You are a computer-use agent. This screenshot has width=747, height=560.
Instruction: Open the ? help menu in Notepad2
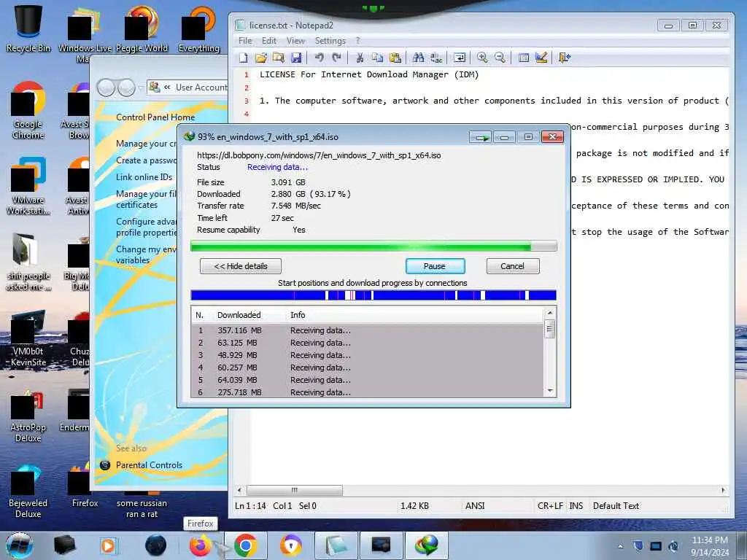pos(357,41)
